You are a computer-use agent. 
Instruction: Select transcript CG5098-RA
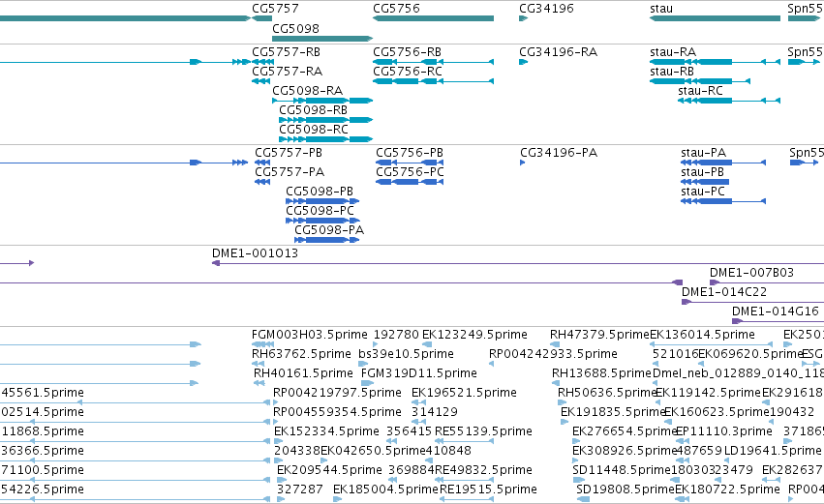click(x=307, y=91)
